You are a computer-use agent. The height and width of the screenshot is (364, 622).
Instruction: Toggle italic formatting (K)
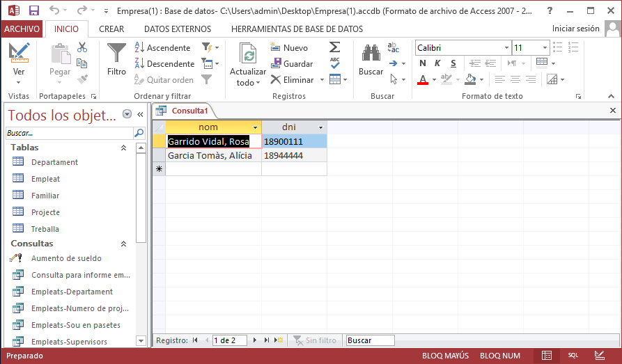(x=437, y=63)
